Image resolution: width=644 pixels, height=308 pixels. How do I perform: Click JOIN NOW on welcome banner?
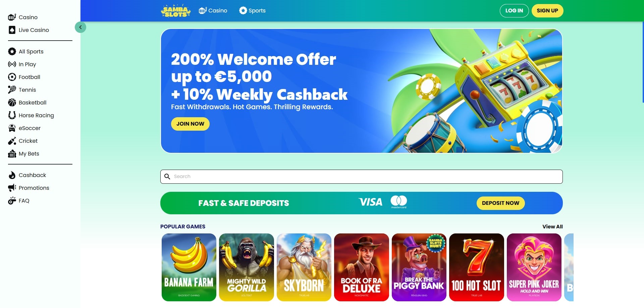pos(190,124)
